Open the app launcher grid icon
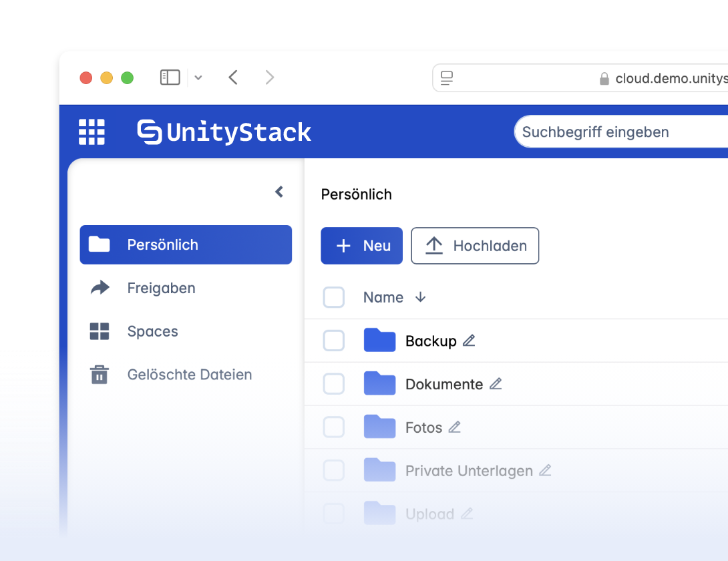 coord(92,132)
